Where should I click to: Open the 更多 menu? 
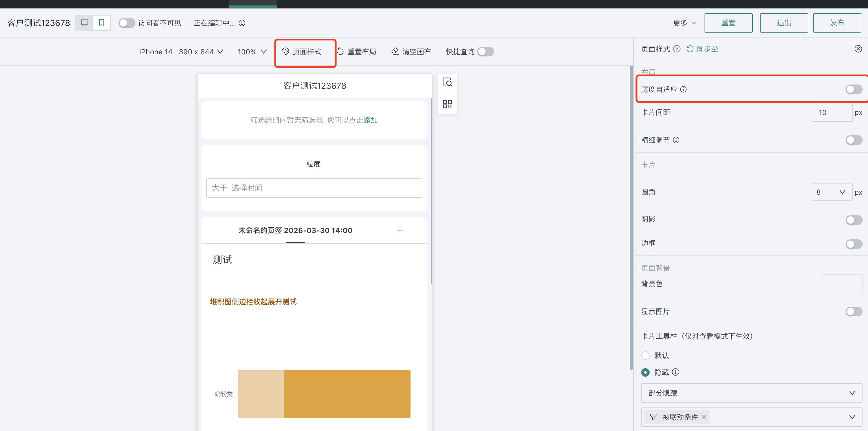pos(684,23)
